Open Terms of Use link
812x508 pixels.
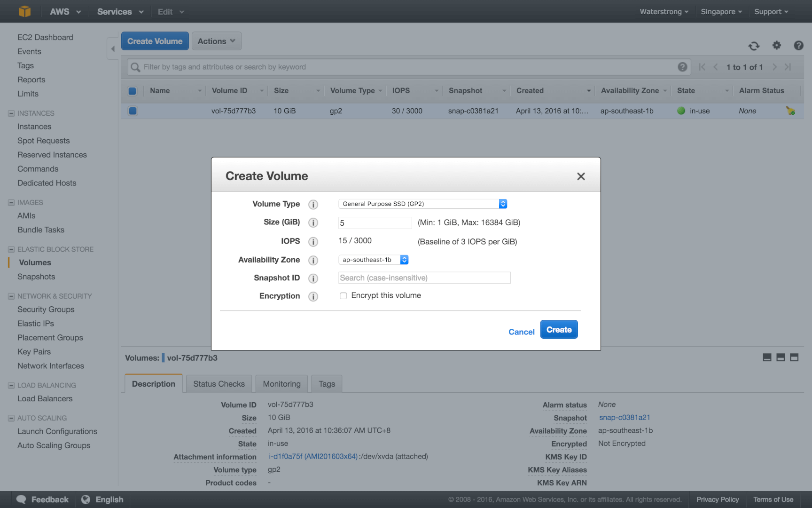coord(773,500)
